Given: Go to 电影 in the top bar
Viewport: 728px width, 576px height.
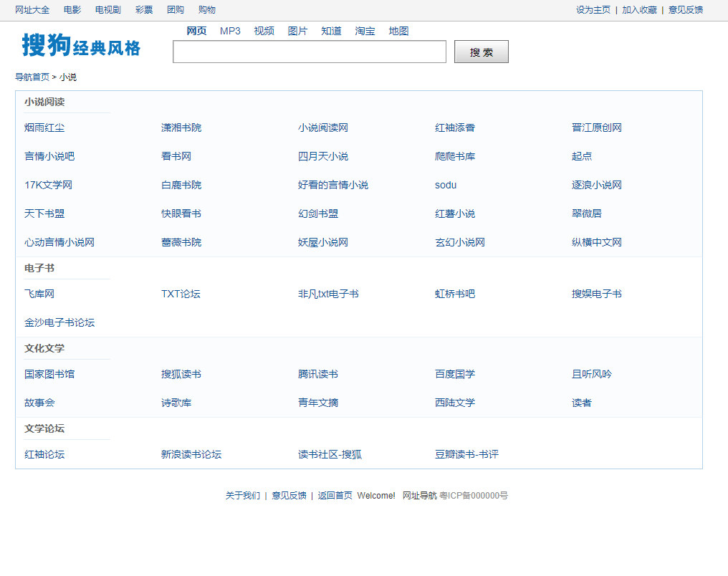Looking at the screenshot, I should pyautogui.click(x=72, y=10).
